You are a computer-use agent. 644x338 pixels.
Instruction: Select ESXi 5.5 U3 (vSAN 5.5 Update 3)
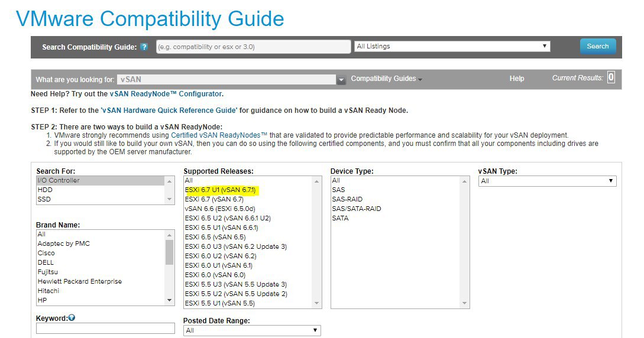[248, 284]
